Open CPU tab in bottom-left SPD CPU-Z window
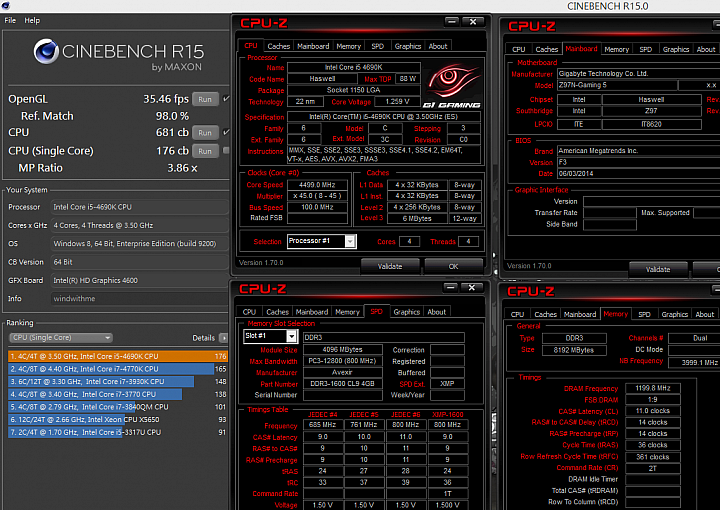The height and width of the screenshot is (510, 720). [249, 312]
